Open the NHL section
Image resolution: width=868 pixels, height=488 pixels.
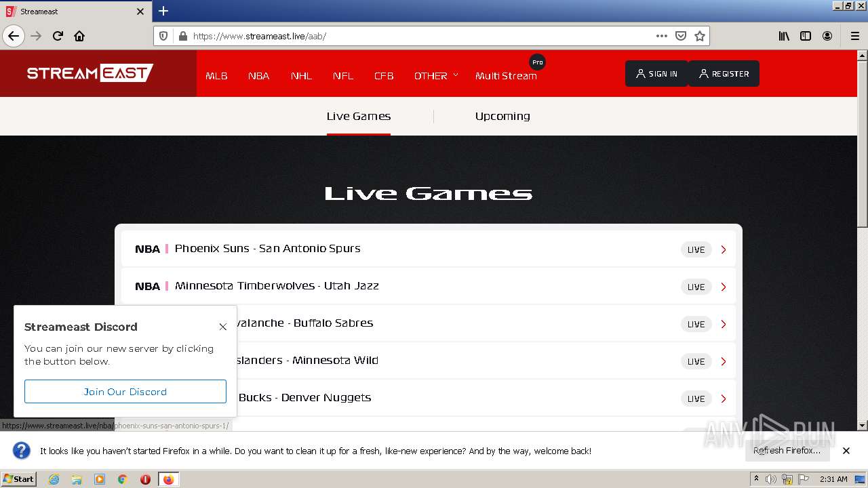[301, 76]
